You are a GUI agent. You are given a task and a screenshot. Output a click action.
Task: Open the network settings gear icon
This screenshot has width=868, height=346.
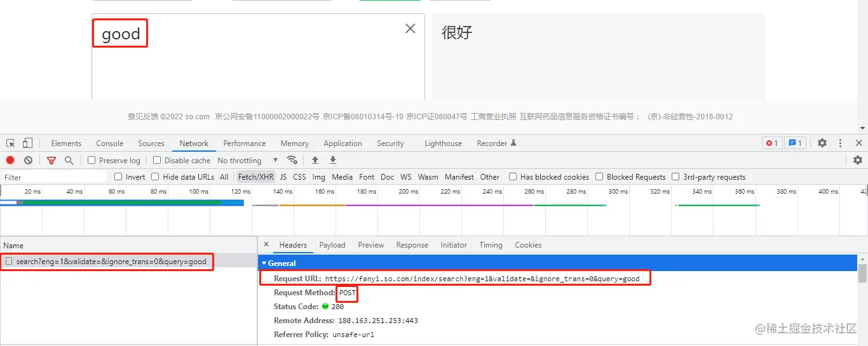coord(858,160)
